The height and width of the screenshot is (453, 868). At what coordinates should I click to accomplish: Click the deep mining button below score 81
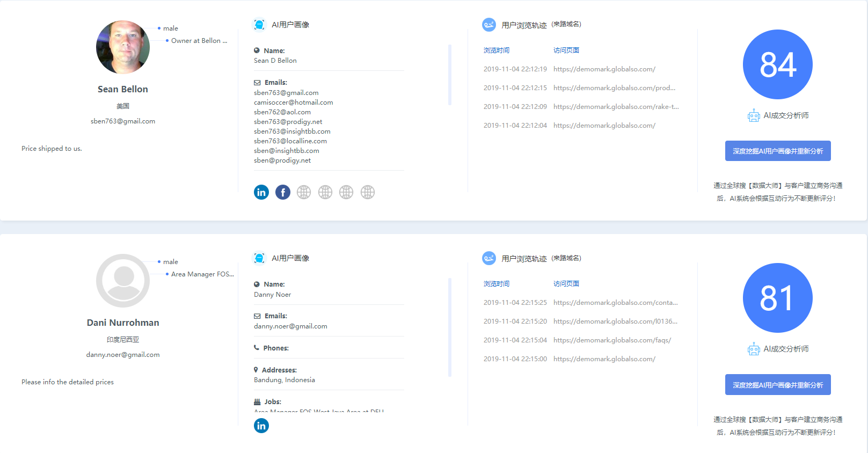click(x=778, y=385)
